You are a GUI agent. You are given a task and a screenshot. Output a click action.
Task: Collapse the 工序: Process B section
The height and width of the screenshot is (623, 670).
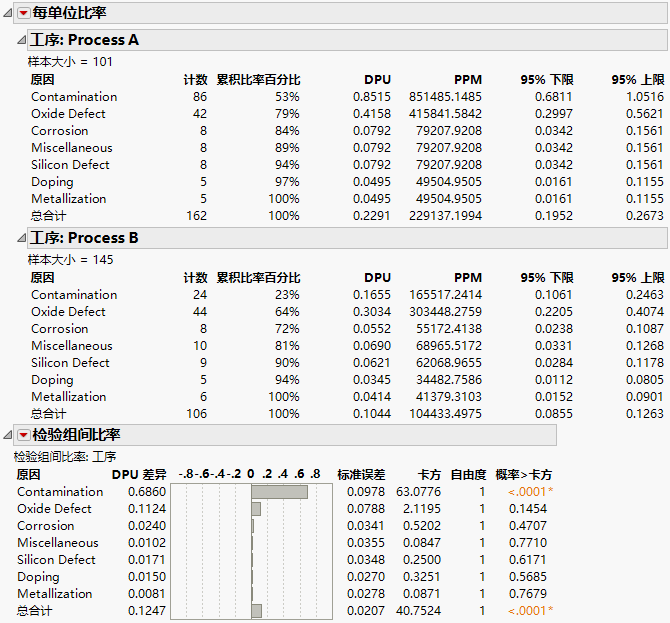[x=21, y=238]
